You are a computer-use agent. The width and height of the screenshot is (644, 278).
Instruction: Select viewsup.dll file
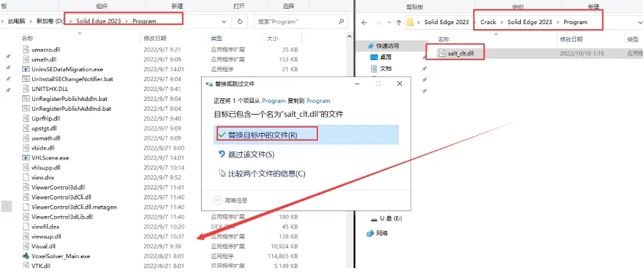pos(46,237)
